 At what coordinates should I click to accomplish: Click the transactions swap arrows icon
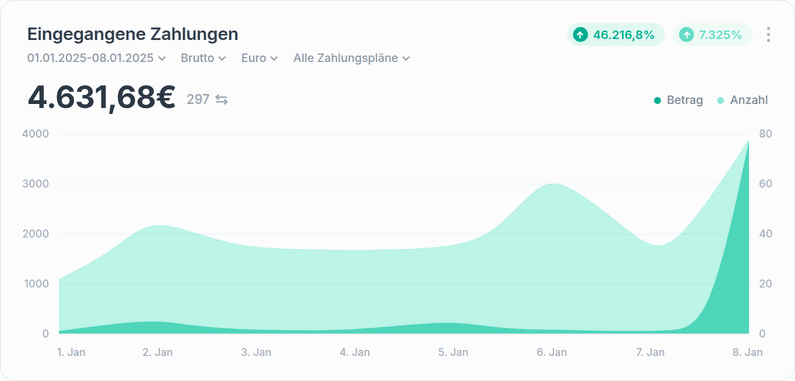coord(221,99)
